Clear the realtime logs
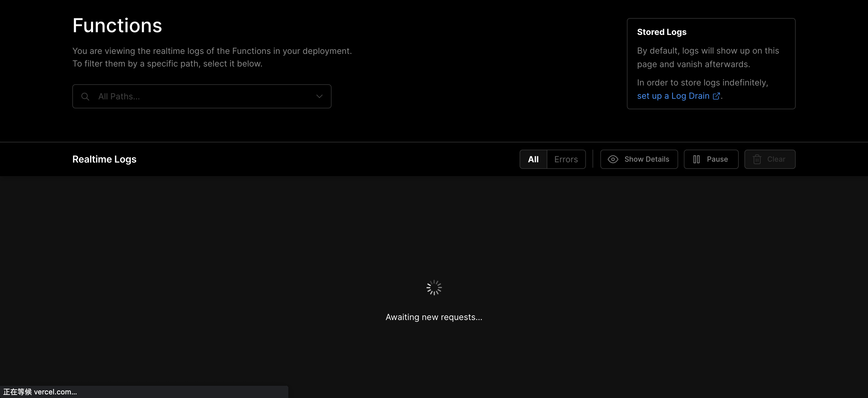 pos(770,159)
